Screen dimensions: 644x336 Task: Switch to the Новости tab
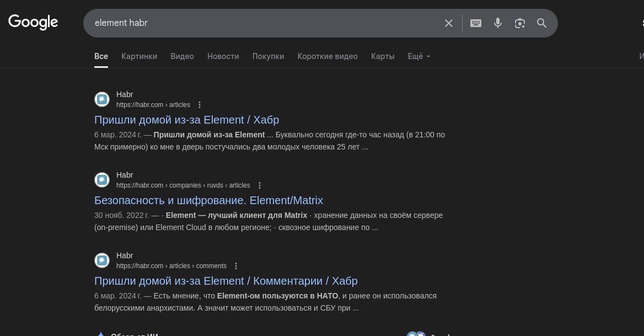pyautogui.click(x=223, y=56)
